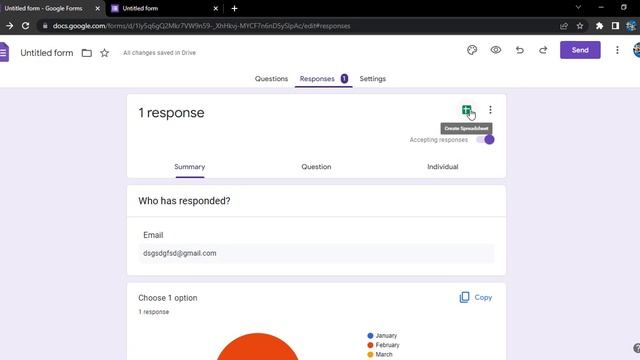The image size is (640, 360).
Task: Switch to the Responses tab
Action: 323,79
